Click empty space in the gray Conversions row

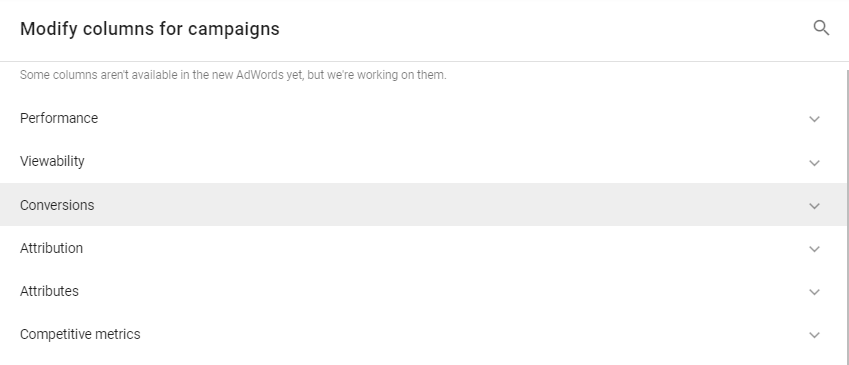pos(433,205)
